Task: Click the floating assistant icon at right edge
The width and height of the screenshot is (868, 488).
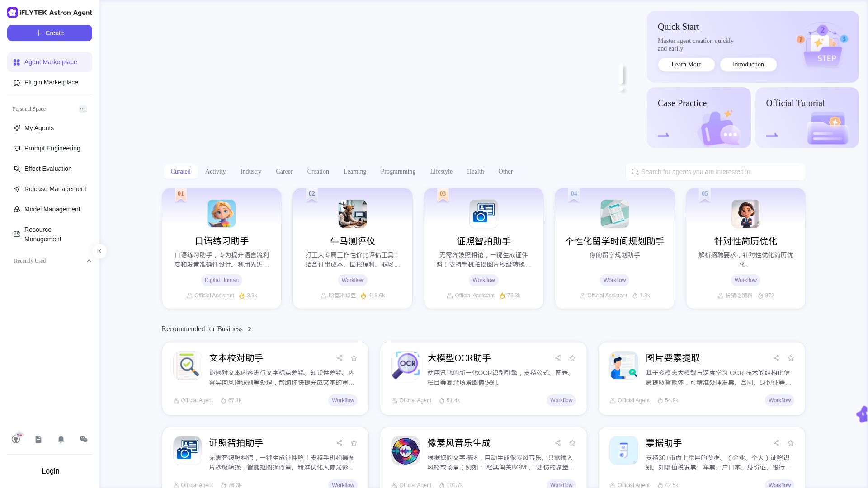Action: pyautogui.click(x=862, y=414)
